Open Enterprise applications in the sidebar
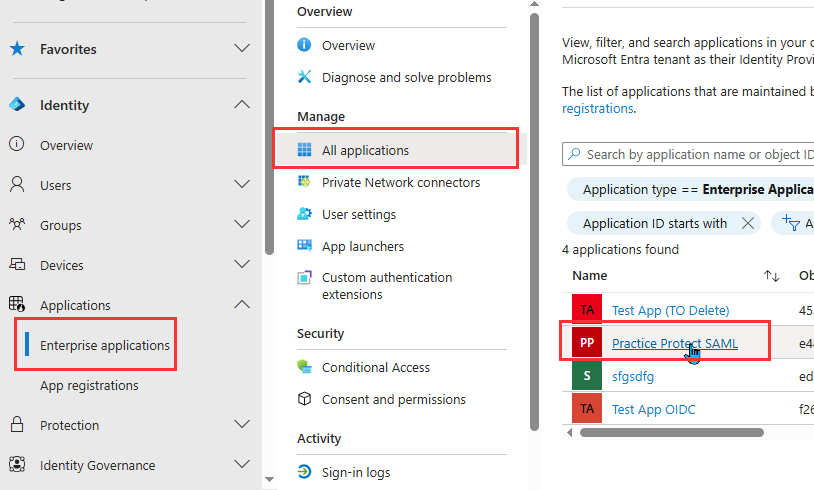This screenshot has width=814, height=490. [105, 345]
